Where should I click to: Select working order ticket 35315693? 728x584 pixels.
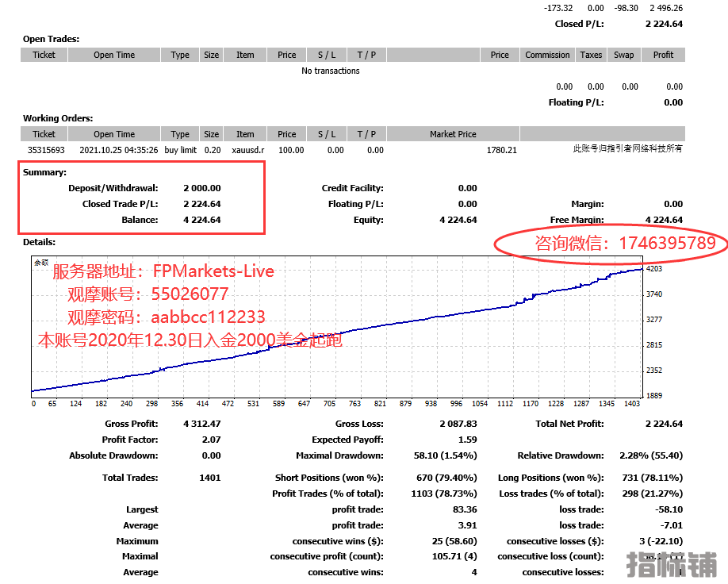pyautogui.click(x=44, y=150)
